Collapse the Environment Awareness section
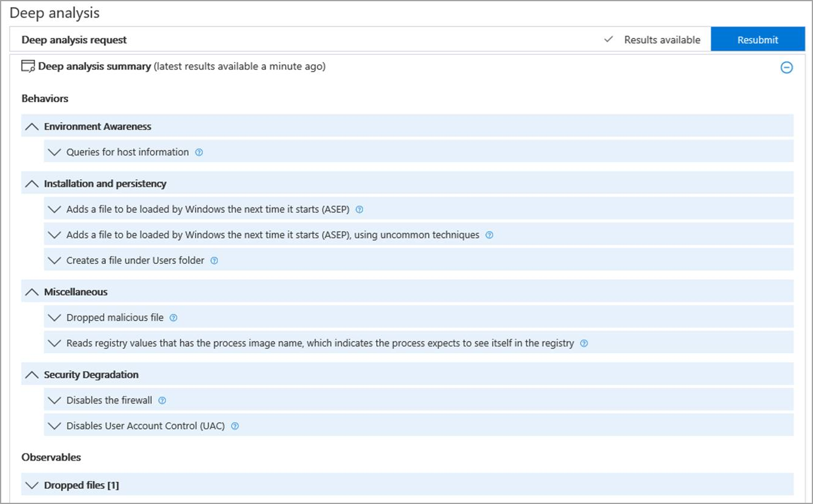The height and width of the screenshot is (504, 813). point(32,127)
